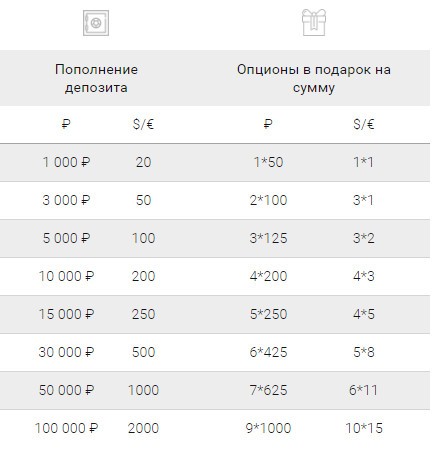The width and height of the screenshot is (432, 453).
Task: Click the 3*125 options value
Action: 268,238
